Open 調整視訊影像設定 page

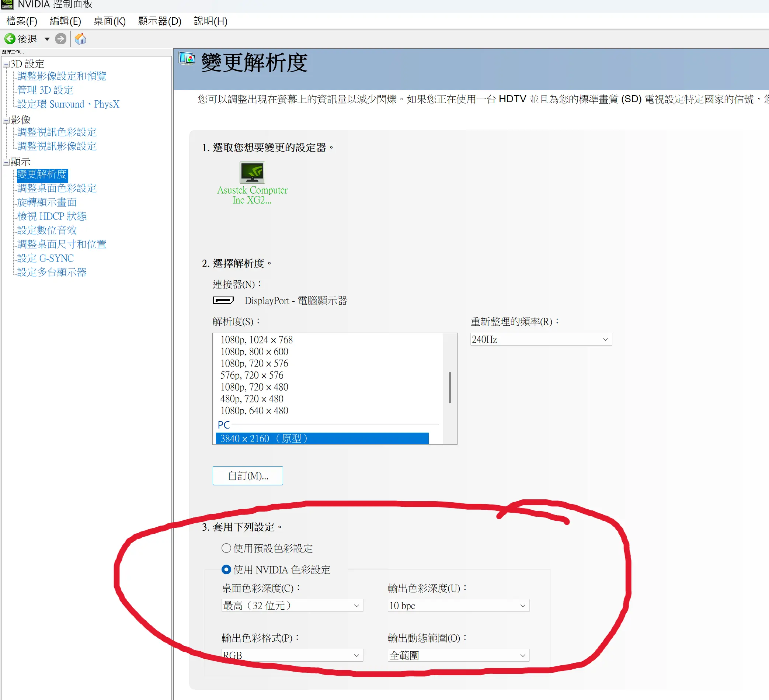pos(57,146)
